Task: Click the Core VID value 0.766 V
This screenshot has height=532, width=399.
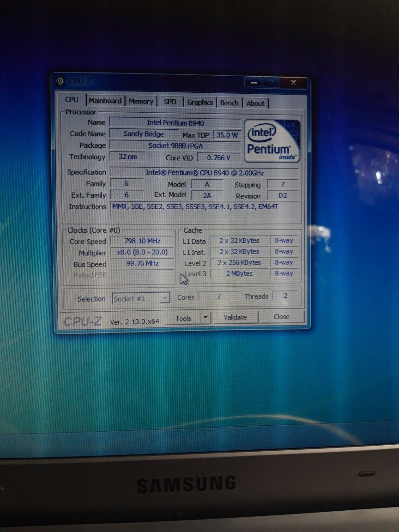Action: point(218,158)
